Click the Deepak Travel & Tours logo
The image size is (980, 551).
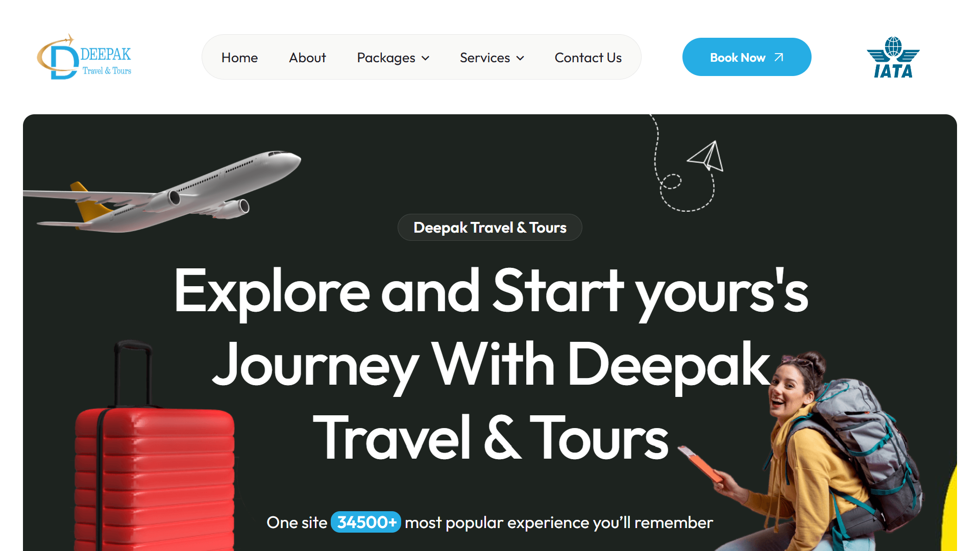coord(84,57)
